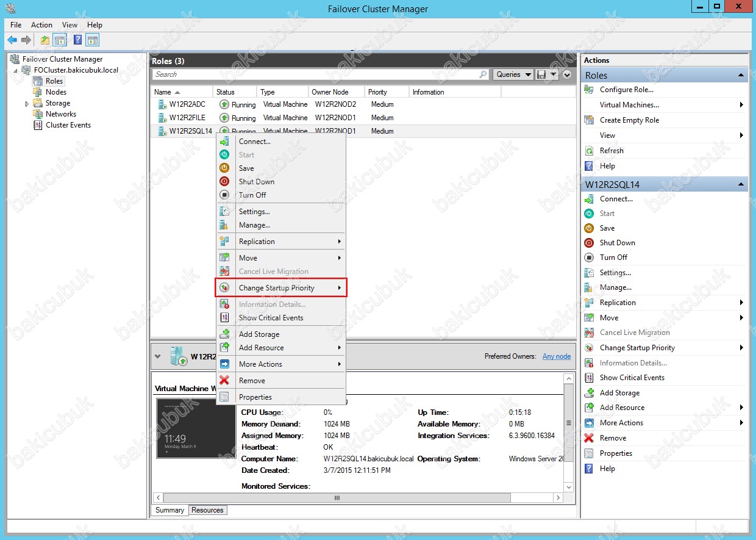This screenshot has width=756, height=540.
Task: Open the Help menu in menu bar
Action: (94, 25)
